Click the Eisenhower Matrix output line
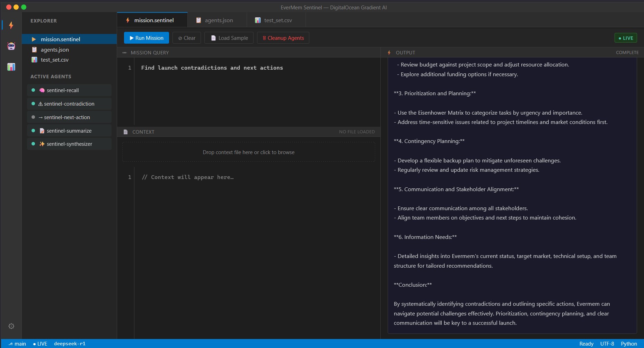This screenshot has width=644, height=348. [488, 113]
